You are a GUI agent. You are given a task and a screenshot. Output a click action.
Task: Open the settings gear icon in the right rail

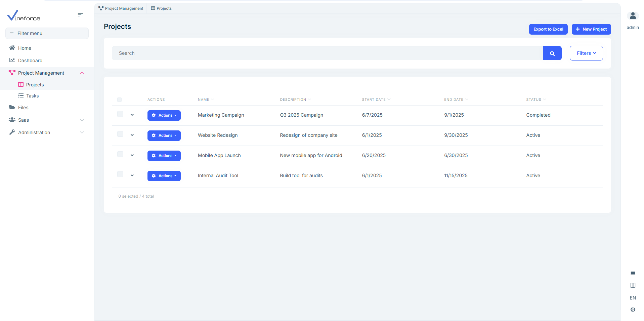click(x=633, y=310)
